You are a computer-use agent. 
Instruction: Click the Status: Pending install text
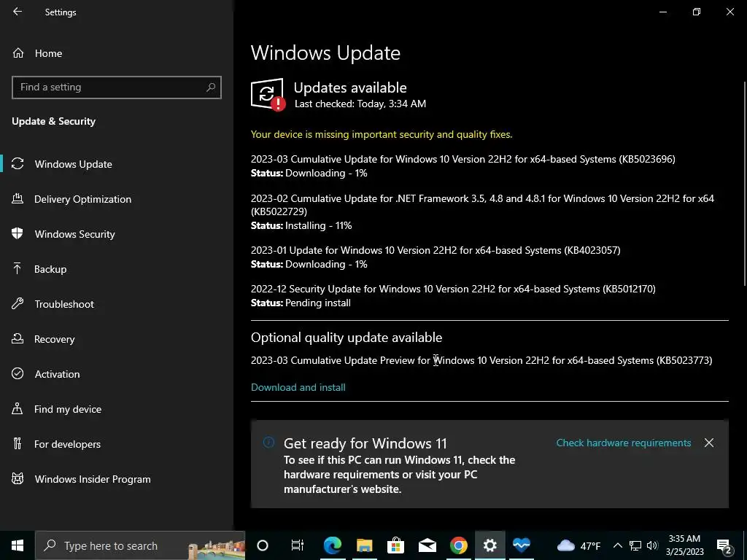click(301, 303)
